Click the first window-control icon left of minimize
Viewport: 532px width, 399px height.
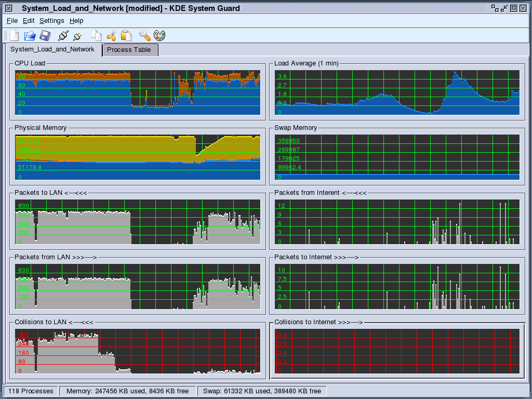495,8
